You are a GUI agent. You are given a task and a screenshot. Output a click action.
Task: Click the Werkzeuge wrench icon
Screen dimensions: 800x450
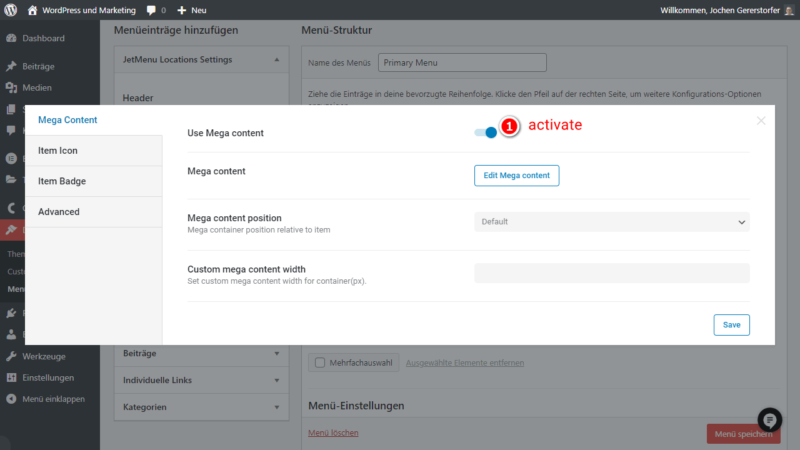tap(11, 356)
